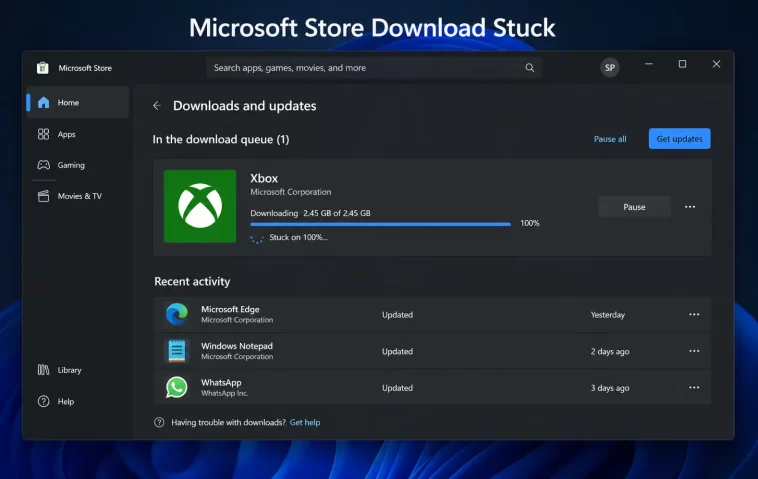
Task: Click the search magnifier icon
Action: tap(530, 68)
